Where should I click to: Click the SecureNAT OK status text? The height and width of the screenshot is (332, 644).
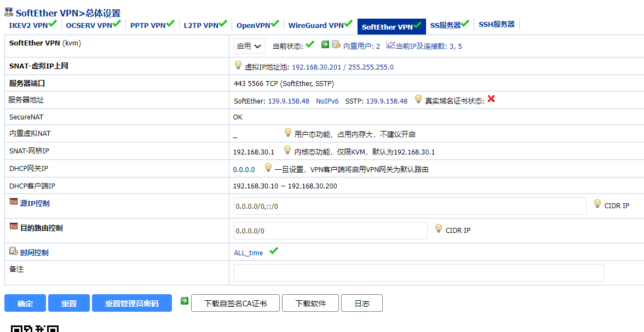tap(238, 117)
